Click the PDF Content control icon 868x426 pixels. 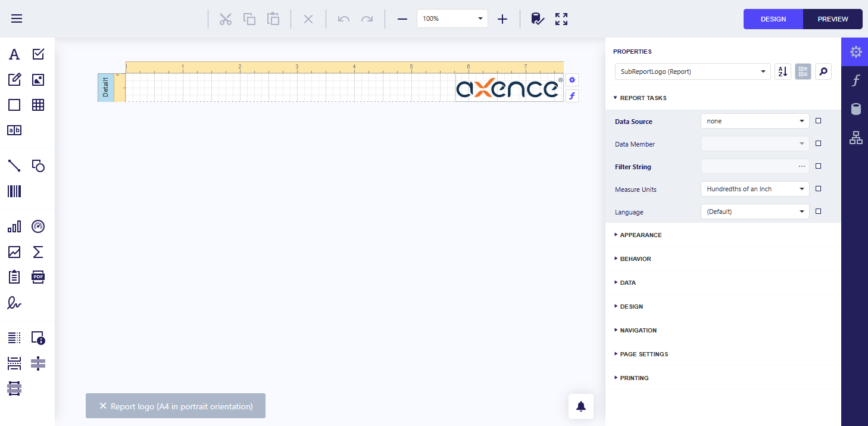click(x=38, y=277)
